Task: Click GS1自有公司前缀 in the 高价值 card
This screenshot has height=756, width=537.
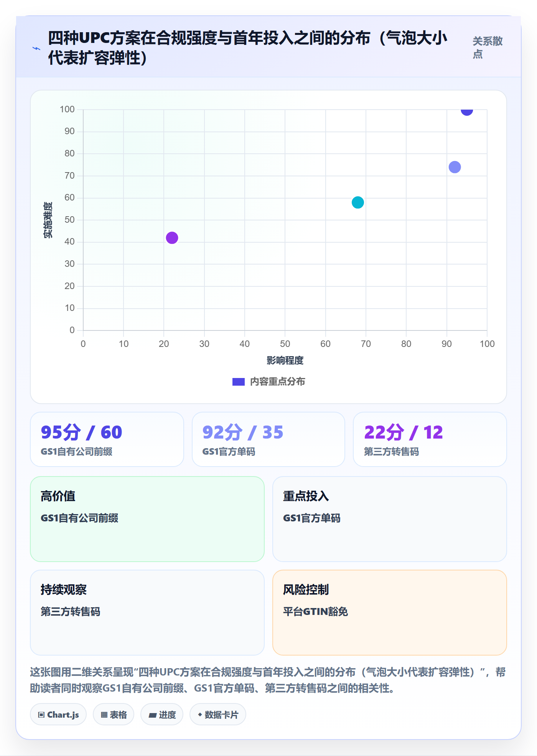Action: [79, 518]
